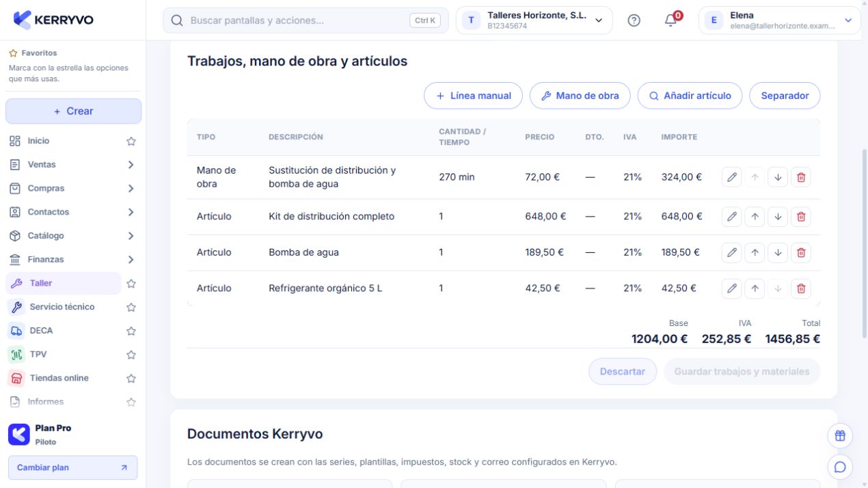Move Kit de distribución completo down
The height and width of the screenshot is (488, 868).
[778, 217]
